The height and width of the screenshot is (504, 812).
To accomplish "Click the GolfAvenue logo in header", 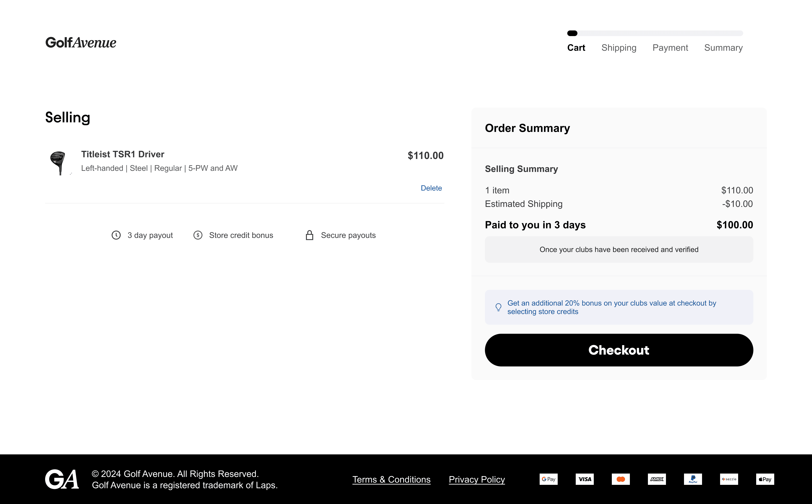I will pyautogui.click(x=81, y=43).
